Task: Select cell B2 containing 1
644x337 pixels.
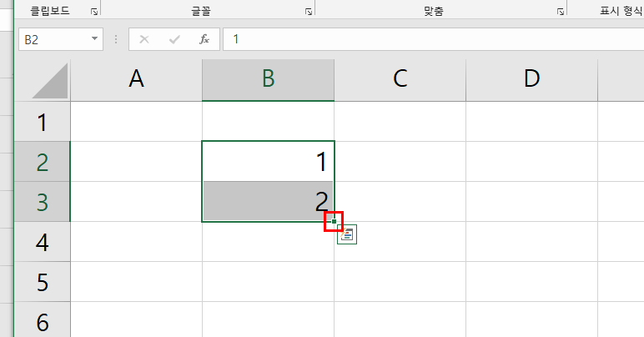Action: click(x=267, y=162)
